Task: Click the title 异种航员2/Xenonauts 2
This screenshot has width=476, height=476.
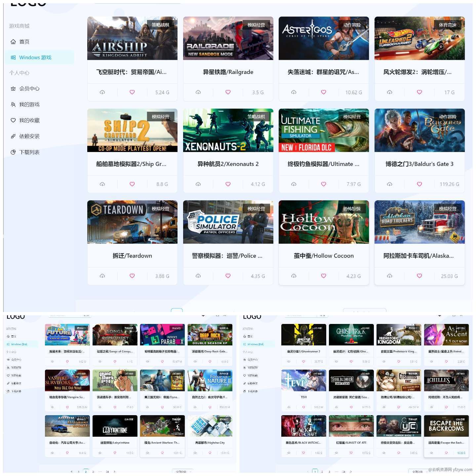Action: pyautogui.click(x=228, y=164)
